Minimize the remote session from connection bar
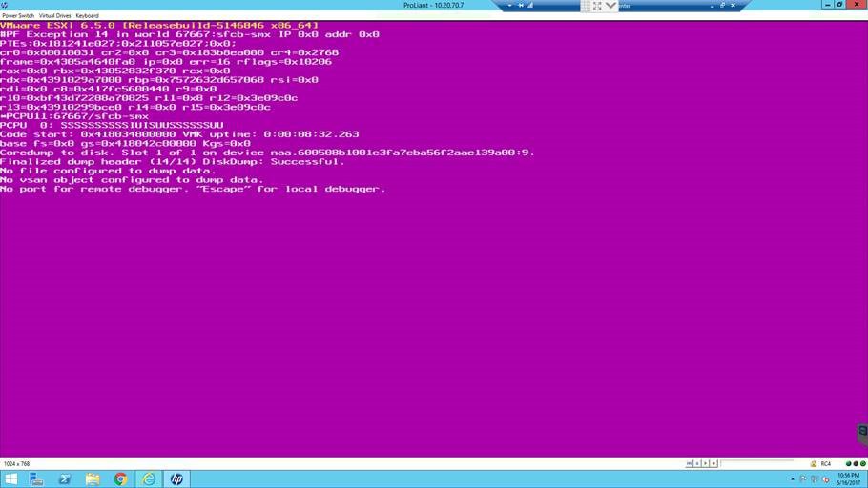The height and width of the screenshot is (488, 868). point(713,6)
